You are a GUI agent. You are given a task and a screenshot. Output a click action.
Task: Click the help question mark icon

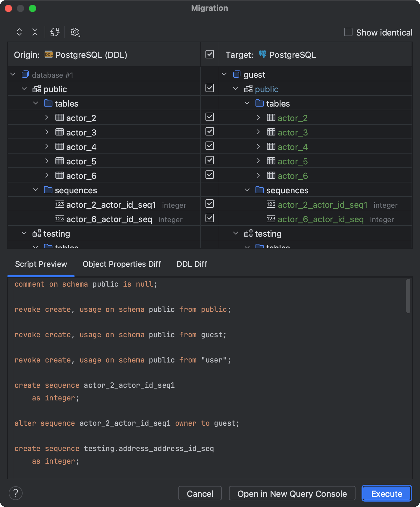coord(16,493)
